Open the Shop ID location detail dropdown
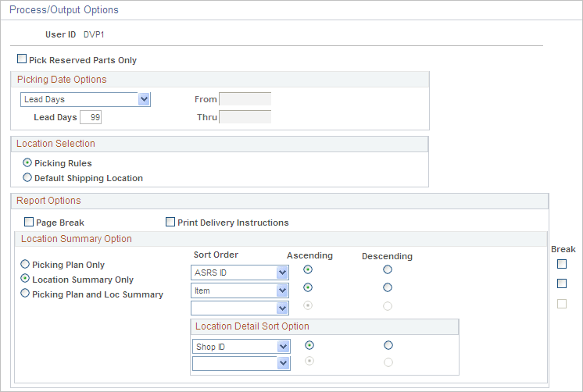The height and width of the screenshot is (392, 583). [x=241, y=347]
